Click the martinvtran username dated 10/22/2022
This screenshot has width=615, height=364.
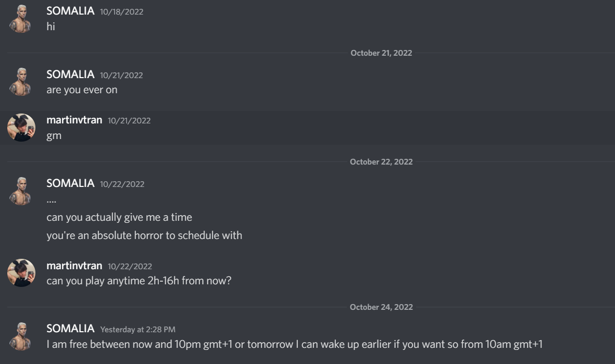coord(74,266)
